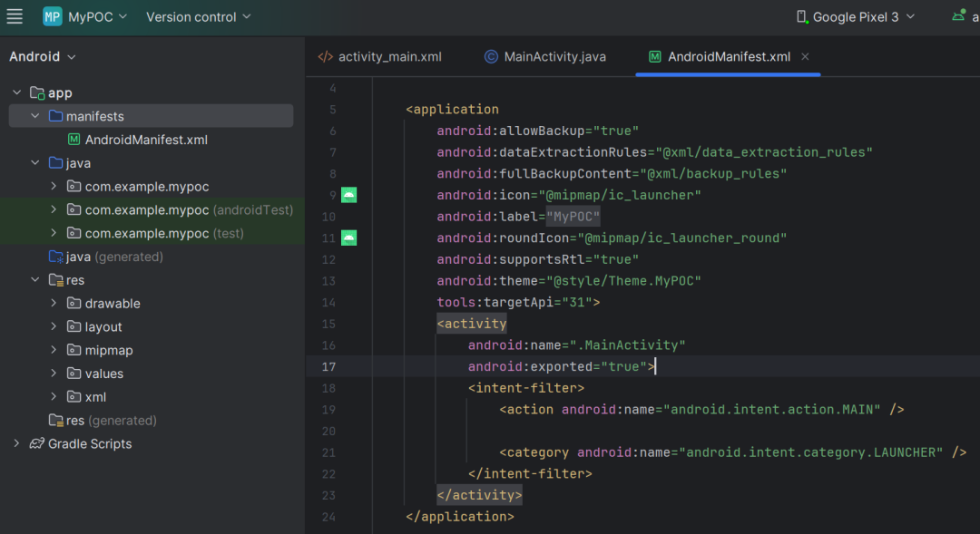Click "android.intent.action.MAIN" value
Image resolution: width=980 pixels, height=534 pixels.
pyautogui.click(x=772, y=410)
